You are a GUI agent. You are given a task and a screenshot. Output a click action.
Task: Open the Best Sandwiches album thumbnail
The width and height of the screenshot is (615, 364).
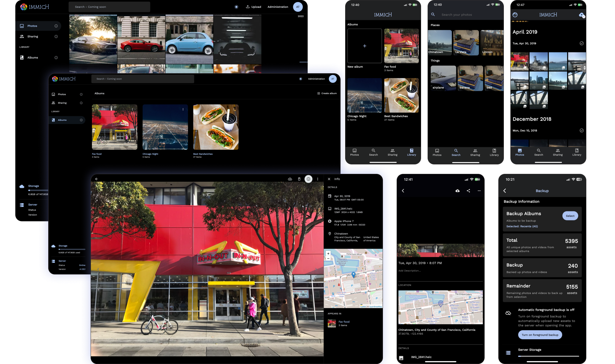(215, 127)
